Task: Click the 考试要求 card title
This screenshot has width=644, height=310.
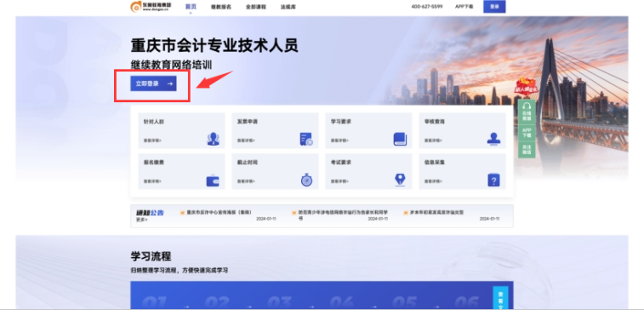Action: [341, 163]
